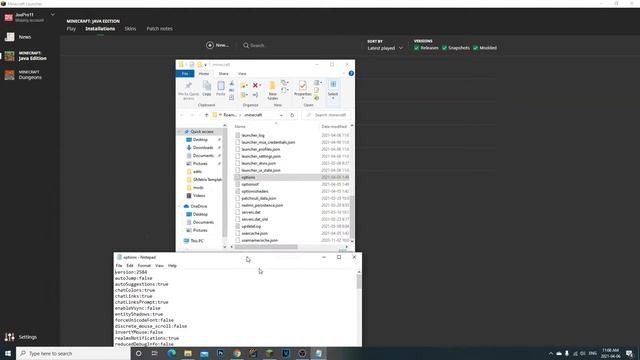Click the Date modified column header
640x360 pixels.
[334, 127]
